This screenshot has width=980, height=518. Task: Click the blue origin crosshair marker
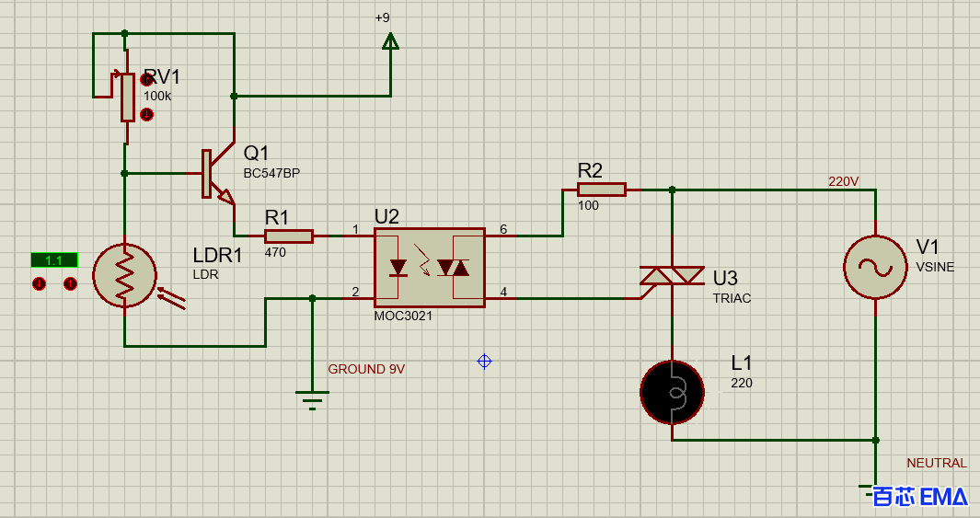484,362
